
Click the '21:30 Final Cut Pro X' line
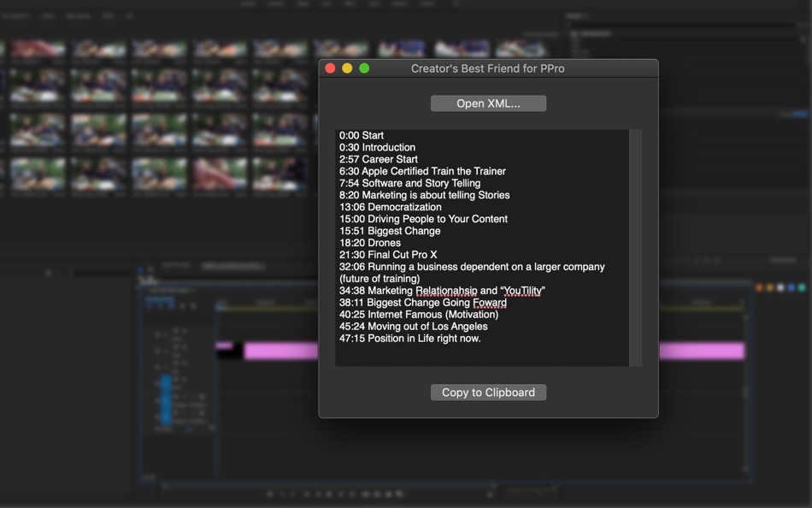click(388, 255)
